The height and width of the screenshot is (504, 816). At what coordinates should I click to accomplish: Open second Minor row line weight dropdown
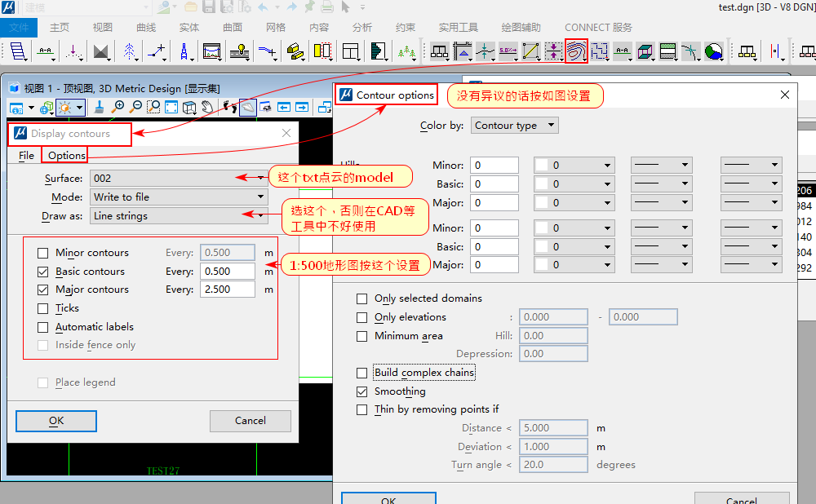(752, 228)
